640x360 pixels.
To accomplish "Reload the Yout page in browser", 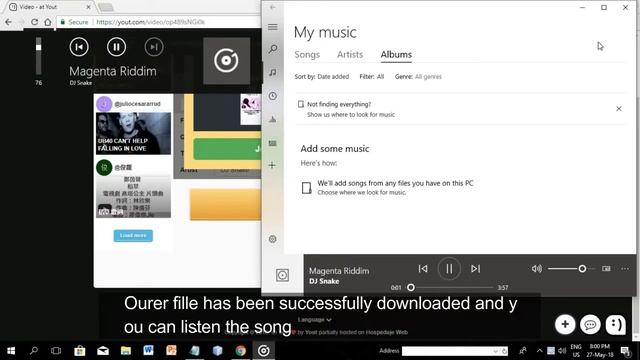I will [34, 22].
